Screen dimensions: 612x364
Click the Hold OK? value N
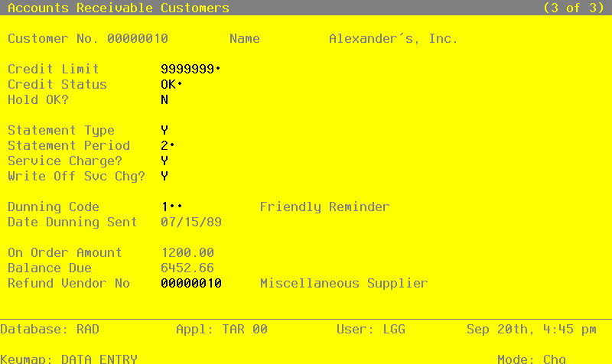(164, 100)
